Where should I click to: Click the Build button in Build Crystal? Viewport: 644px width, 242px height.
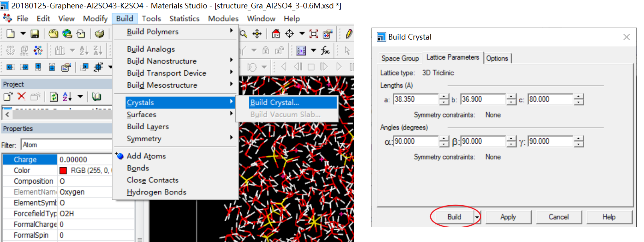tap(454, 217)
